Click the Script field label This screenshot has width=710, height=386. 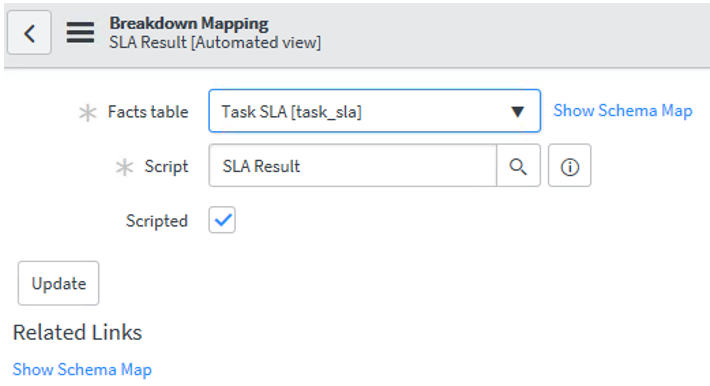[x=166, y=167]
